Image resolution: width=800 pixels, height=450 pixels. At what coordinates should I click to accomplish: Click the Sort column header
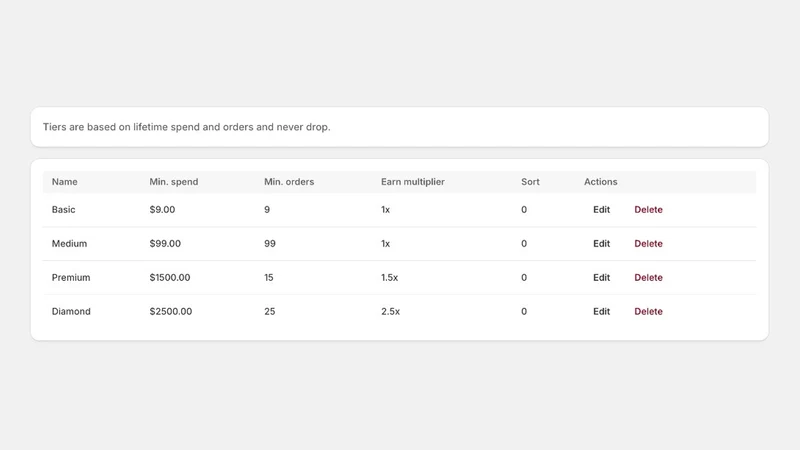pos(530,182)
